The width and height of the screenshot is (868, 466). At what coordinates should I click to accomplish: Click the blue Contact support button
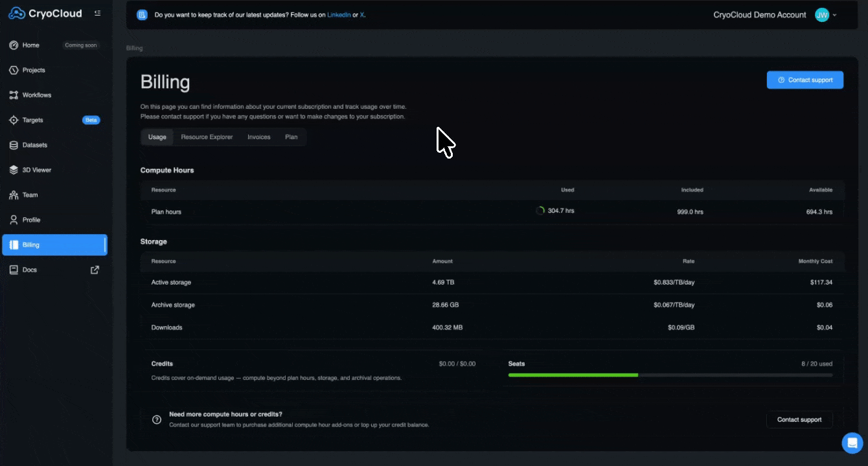805,80
